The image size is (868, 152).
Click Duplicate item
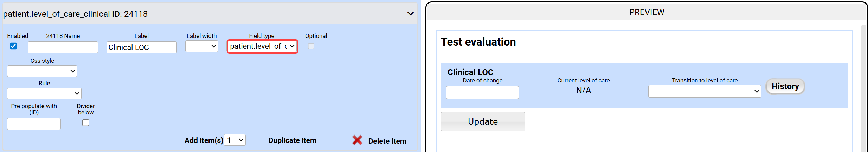(x=292, y=140)
